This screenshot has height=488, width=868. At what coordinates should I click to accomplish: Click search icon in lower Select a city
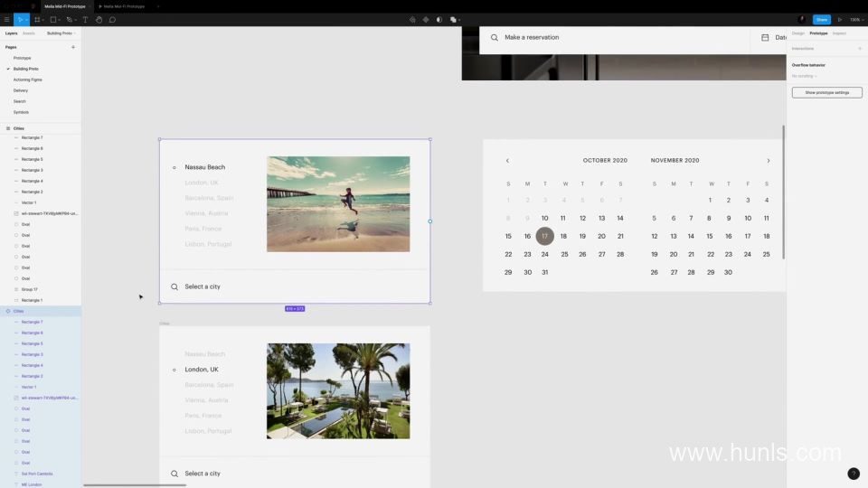click(x=175, y=474)
